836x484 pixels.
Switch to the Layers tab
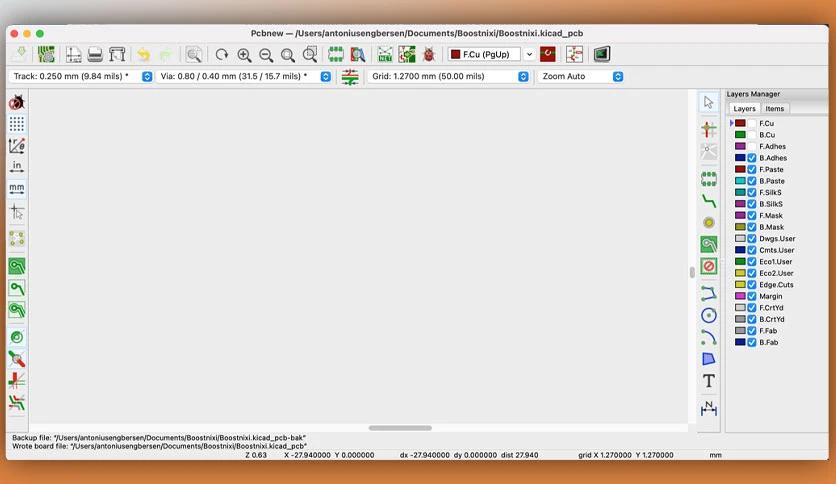click(x=744, y=108)
